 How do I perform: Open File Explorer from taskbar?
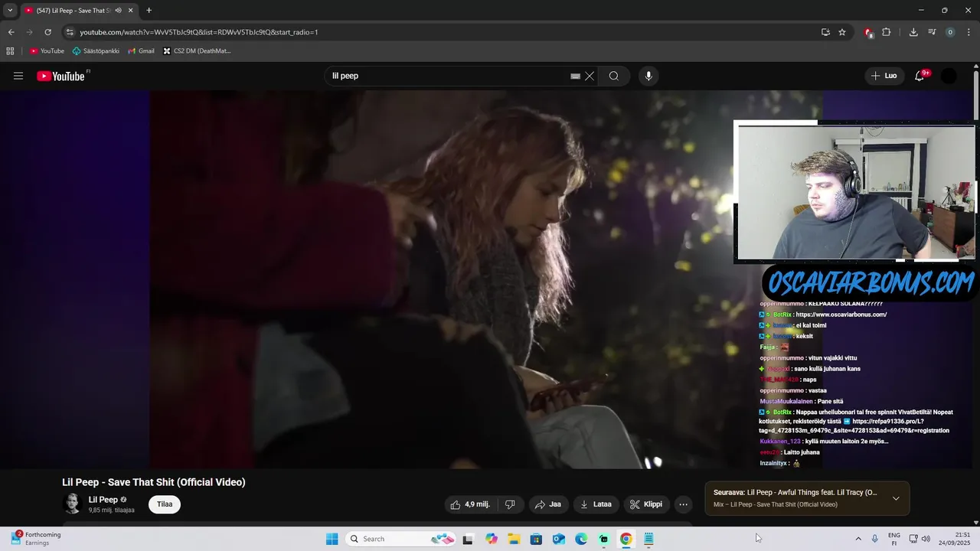click(514, 539)
